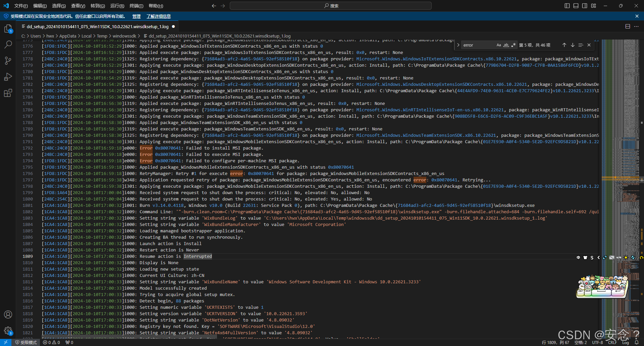Viewport: 644px width, 346px height.
Task: Toggle Use Regular Expression in the find widget
Action: click(x=514, y=45)
